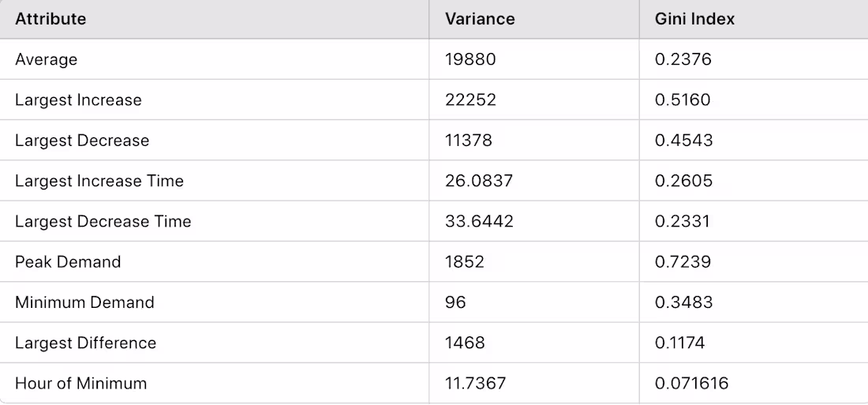Select variance value 1468
This screenshot has width=868, height=405.
(x=465, y=343)
